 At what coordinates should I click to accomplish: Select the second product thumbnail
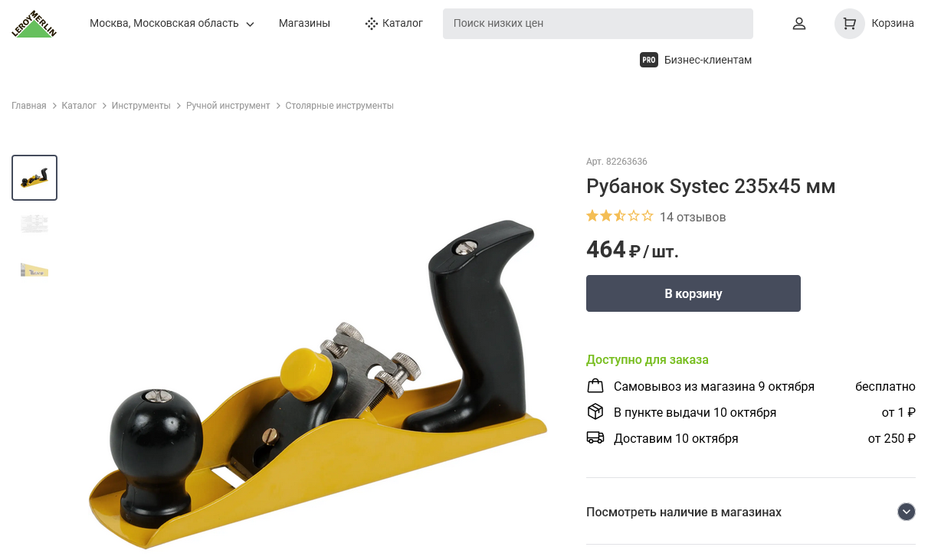click(x=34, y=224)
